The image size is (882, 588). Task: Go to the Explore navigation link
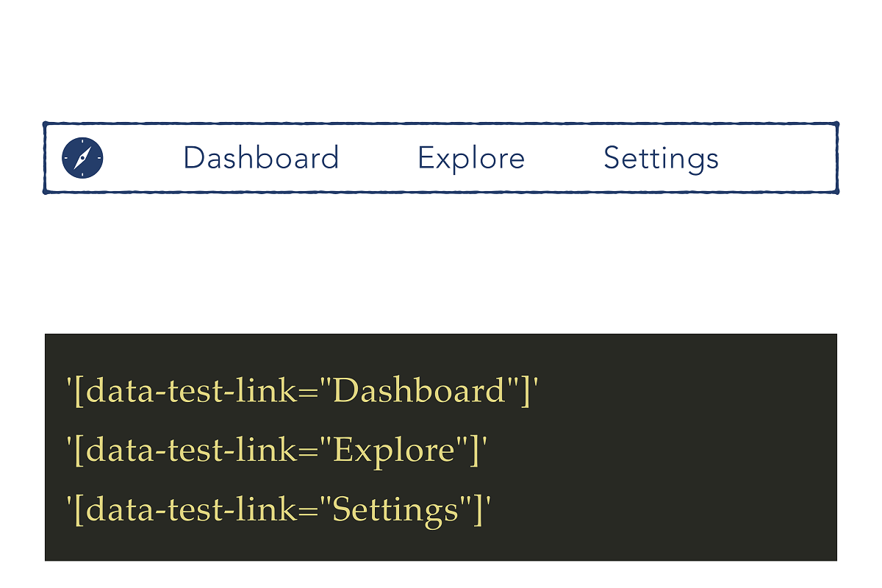pyautogui.click(x=471, y=159)
